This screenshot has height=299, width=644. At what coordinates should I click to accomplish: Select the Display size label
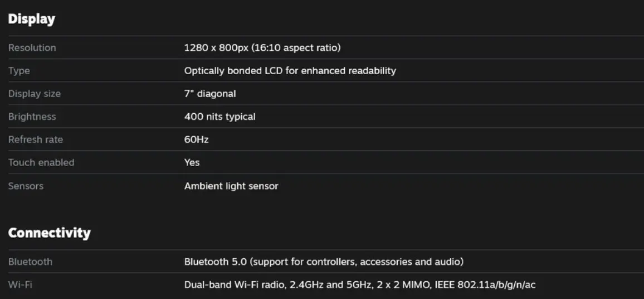tap(35, 94)
